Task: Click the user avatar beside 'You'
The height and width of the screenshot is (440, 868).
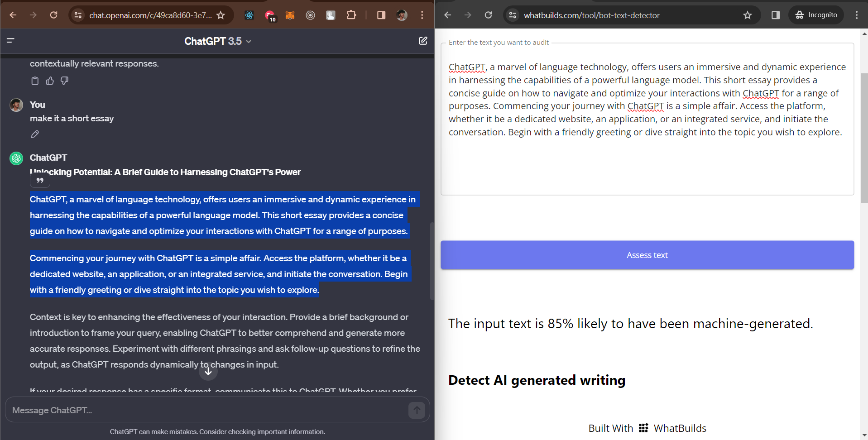Action: pyautogui.click(x=16, y=105)
